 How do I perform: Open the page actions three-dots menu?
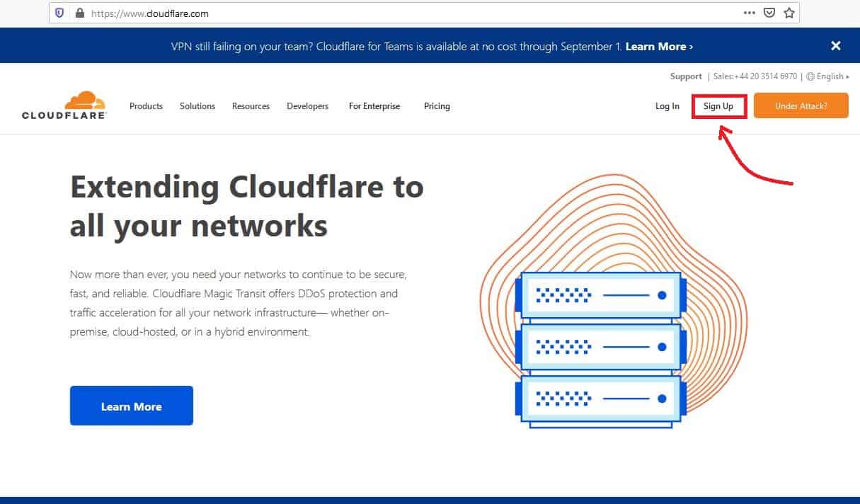click(750, 13)
